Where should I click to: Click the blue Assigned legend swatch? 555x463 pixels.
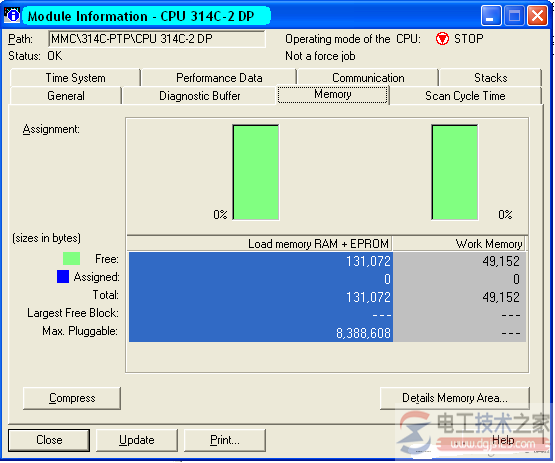pos(63,277)
